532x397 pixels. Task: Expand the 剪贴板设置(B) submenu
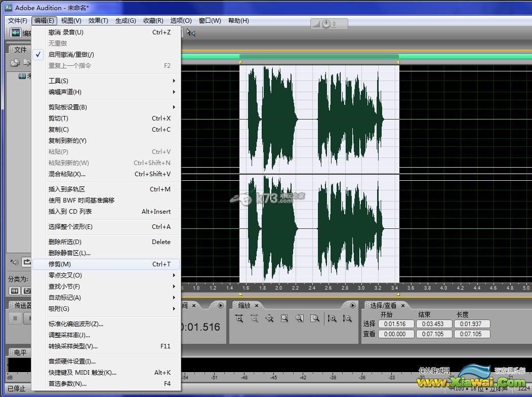(106, 107)
